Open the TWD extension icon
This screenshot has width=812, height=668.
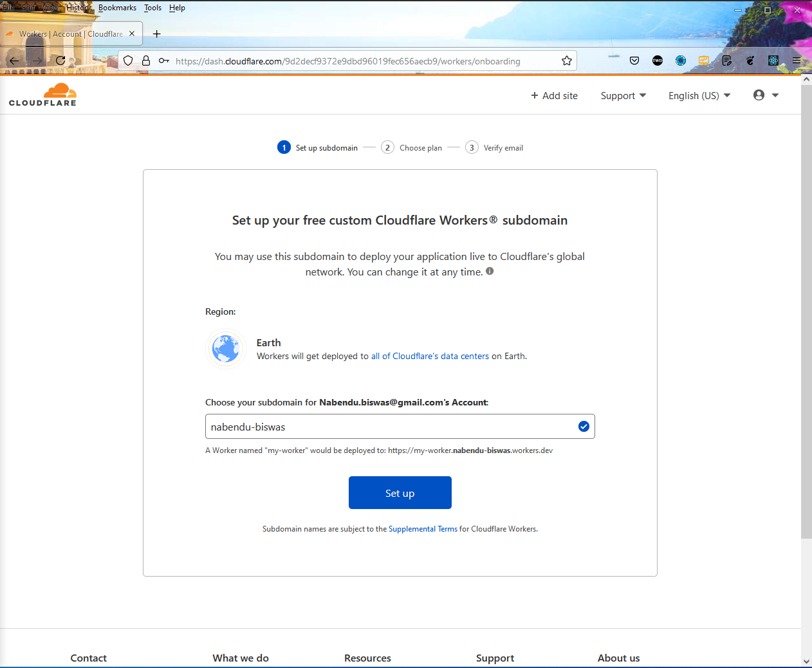pos(658,60)
